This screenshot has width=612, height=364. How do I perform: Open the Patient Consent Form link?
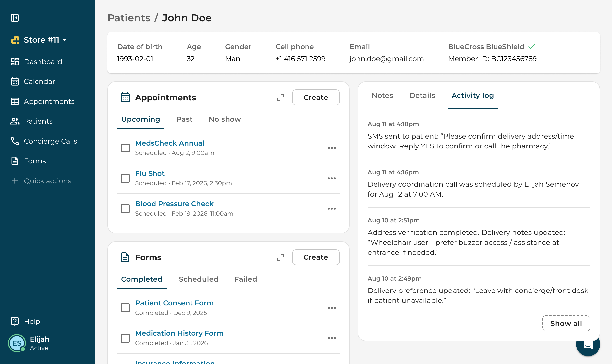tap(174, 303)
